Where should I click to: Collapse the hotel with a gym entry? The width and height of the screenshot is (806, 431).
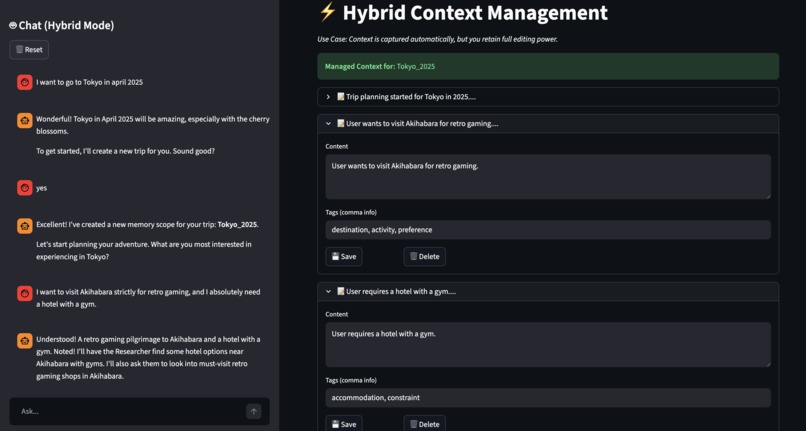click(x=548, y=291)
